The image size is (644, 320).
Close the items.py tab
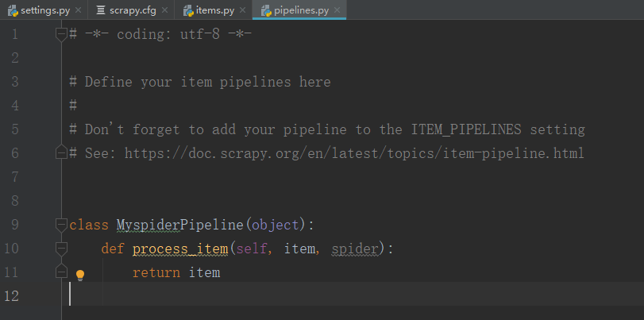click(x=241, y=10)
